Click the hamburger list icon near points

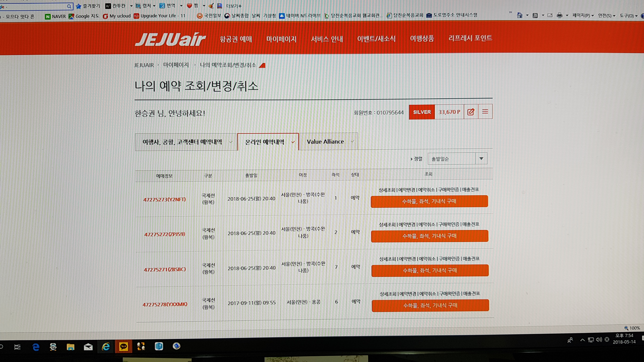click(x=485, y=112)
